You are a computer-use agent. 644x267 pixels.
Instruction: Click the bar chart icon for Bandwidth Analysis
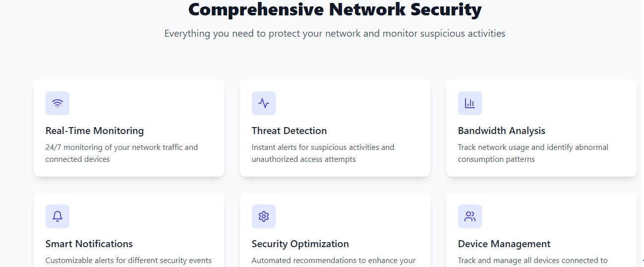click(470, 103)
